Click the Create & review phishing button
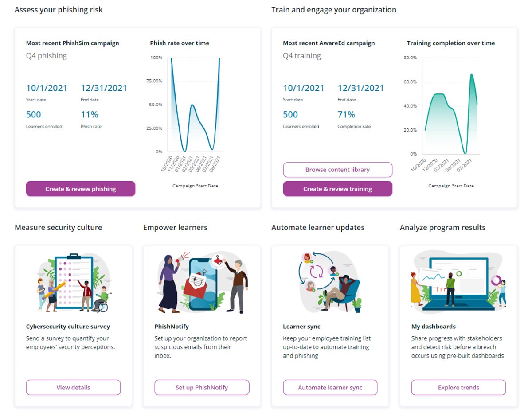The width and height of the screenshot is (532, 416). (x=80, y=189)
